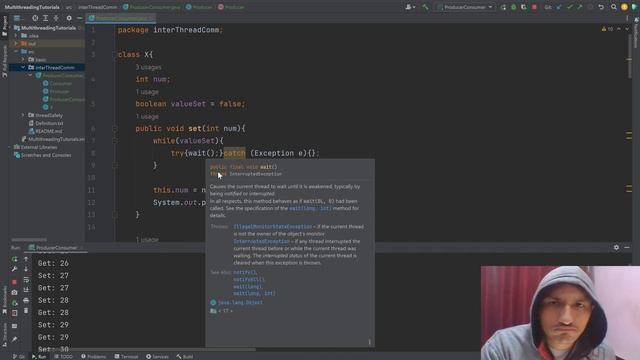640x360 pixels.
Task: Click the Rollback undo arrow icon
Action: pos(601,7)
